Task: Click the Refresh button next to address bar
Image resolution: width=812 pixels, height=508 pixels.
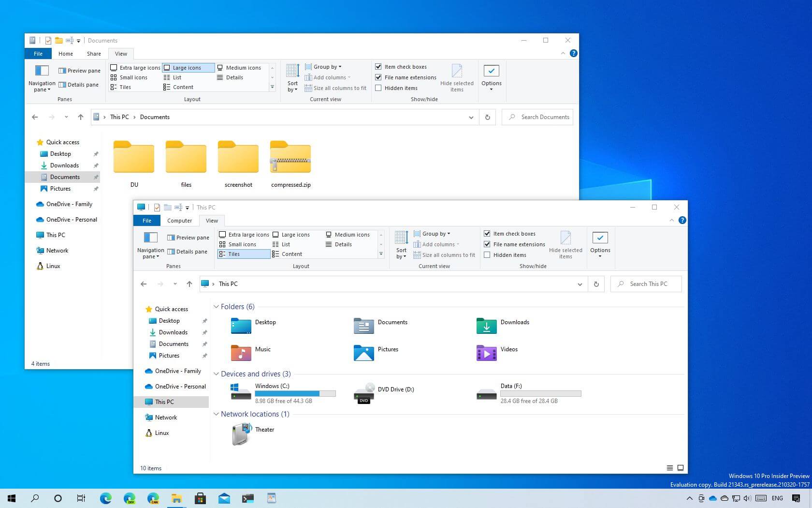Action: [596, 284]
